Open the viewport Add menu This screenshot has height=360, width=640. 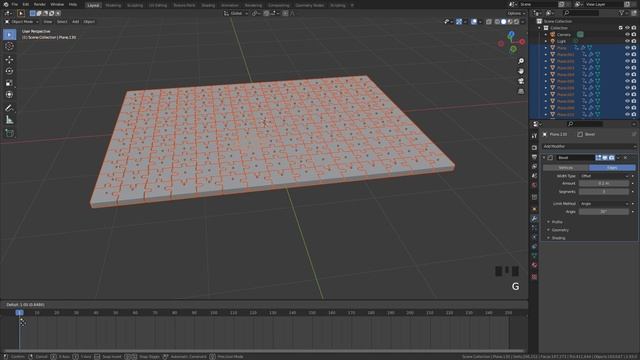point(76,22)
